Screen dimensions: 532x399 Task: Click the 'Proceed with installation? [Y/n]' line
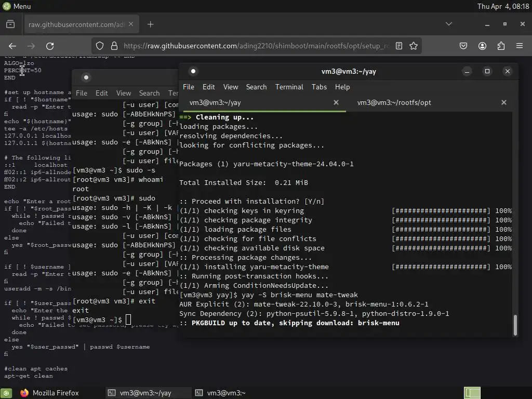coord(252,201)
